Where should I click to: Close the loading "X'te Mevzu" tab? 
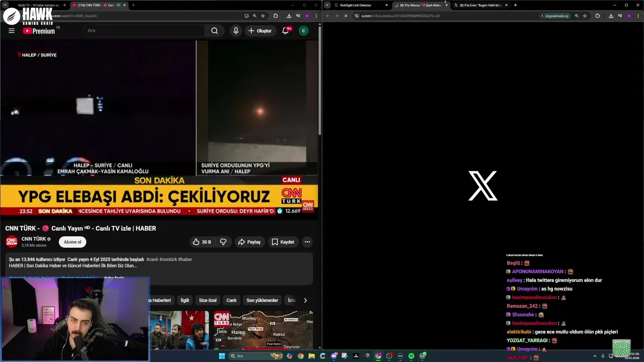point(446,5)
